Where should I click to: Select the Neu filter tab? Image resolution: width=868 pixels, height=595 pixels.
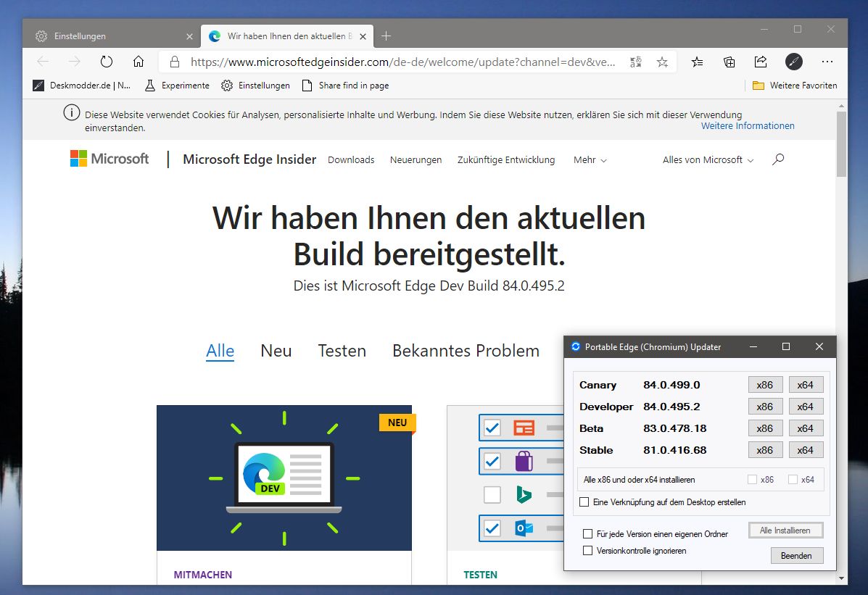pos(276,351)
